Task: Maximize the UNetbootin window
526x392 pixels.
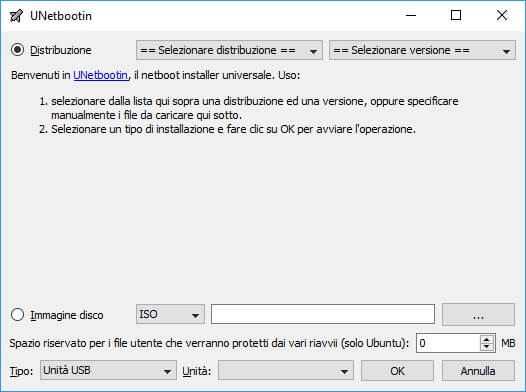Action: [456, 15]
